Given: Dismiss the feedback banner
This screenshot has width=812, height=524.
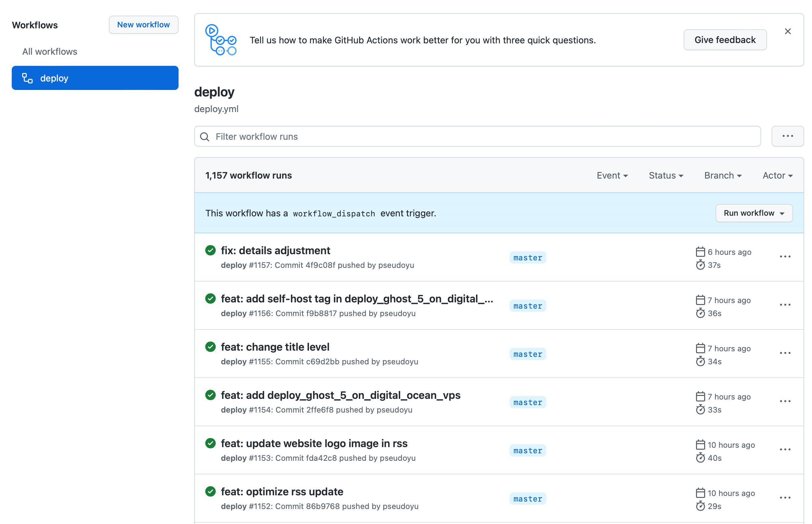Looking at the screenshot, I should click(x=788, y=31).
